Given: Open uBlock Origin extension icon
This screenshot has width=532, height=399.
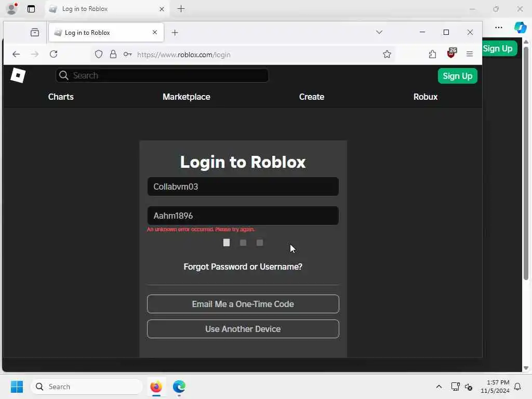Looking at the screenshot, I should (451, 54).
